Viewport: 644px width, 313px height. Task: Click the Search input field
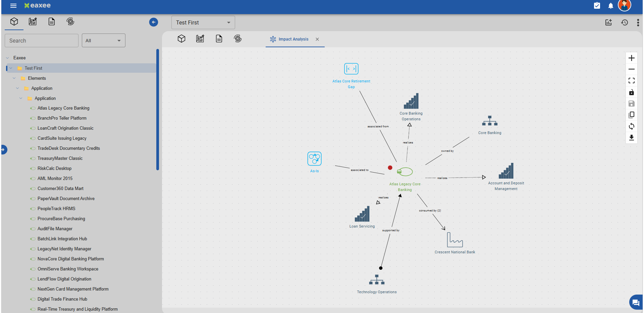(x=42, y=41)
